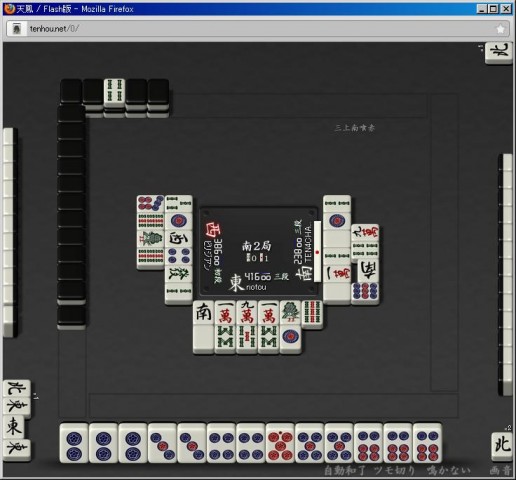The image size is (516, 480).
Task: Open the 画音 display and sound settings
Action: (x=501, y=471)
